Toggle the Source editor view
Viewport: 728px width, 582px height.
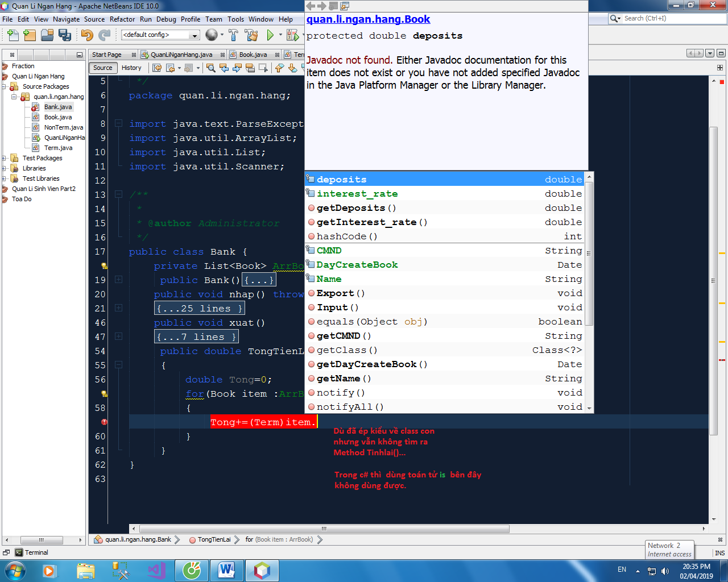pyautogui.click(x=103, y=68)
